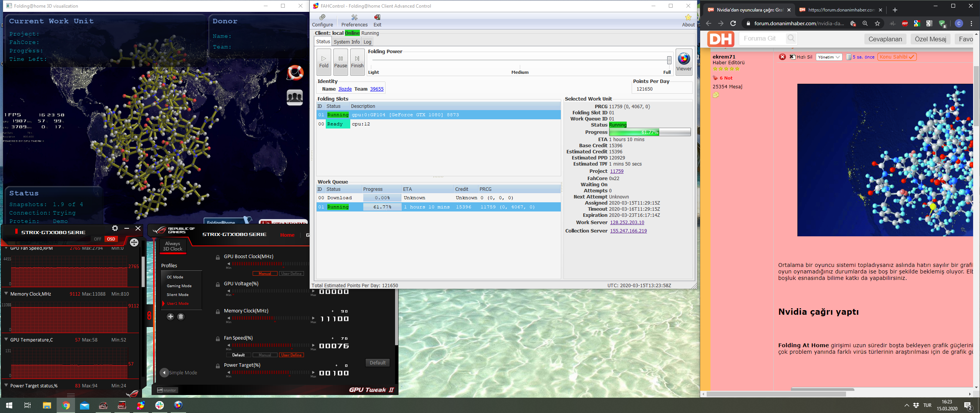
Task: Click the Fold play button
Action: (x=324, y=62)
